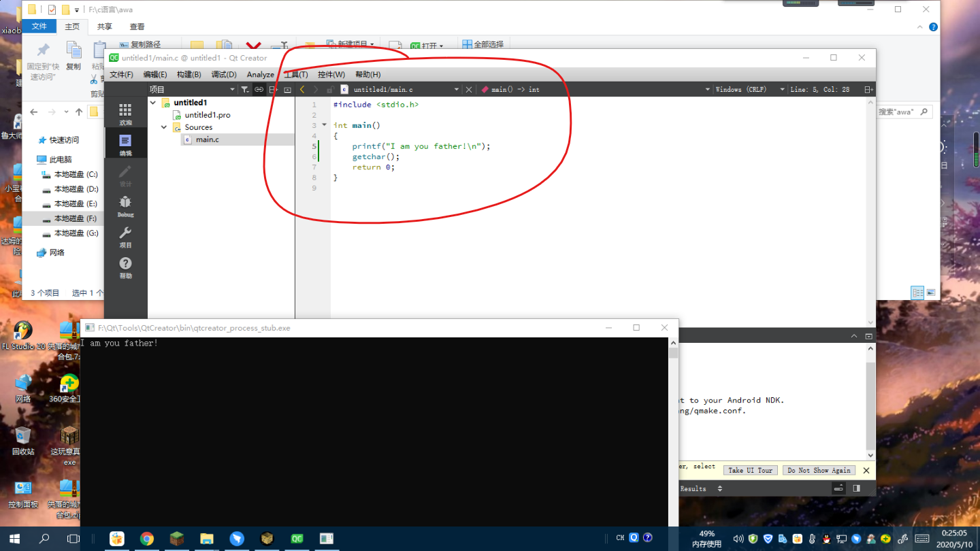Minimize the output pane with up arrow

click(x=854, y=336)
